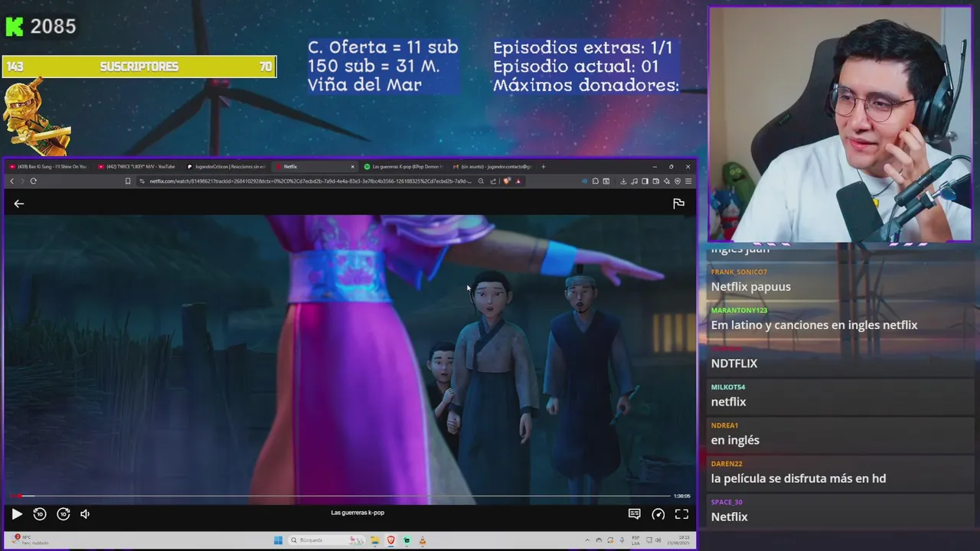Click the tab audio speaker icon
The height and width of the screenshot is (551, 980).
coord(585,181)
